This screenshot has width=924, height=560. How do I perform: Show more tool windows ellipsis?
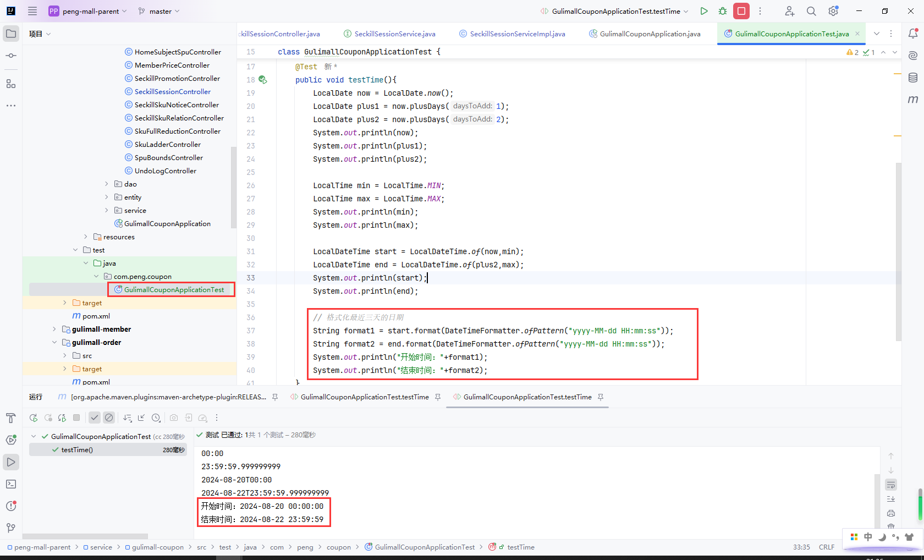pos(11,105)
